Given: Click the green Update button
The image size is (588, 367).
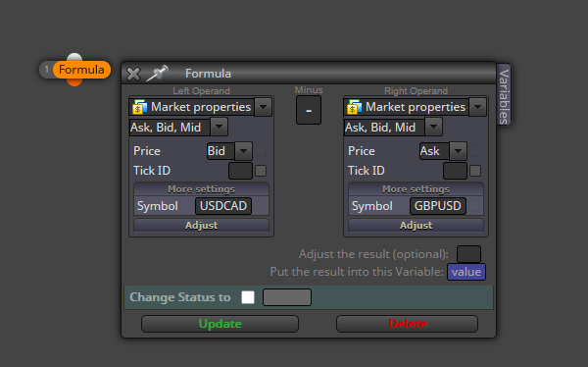Looking at the screenshot, I should coord(220,324).
